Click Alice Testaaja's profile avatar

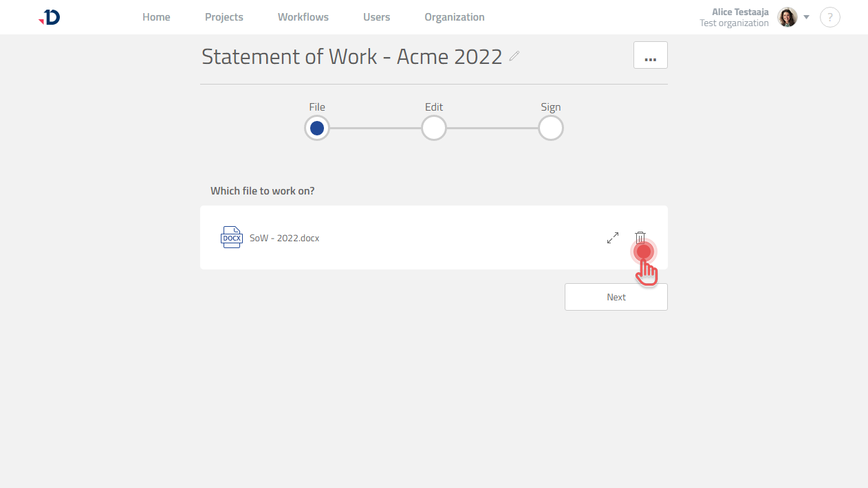(x=787, y=17)
